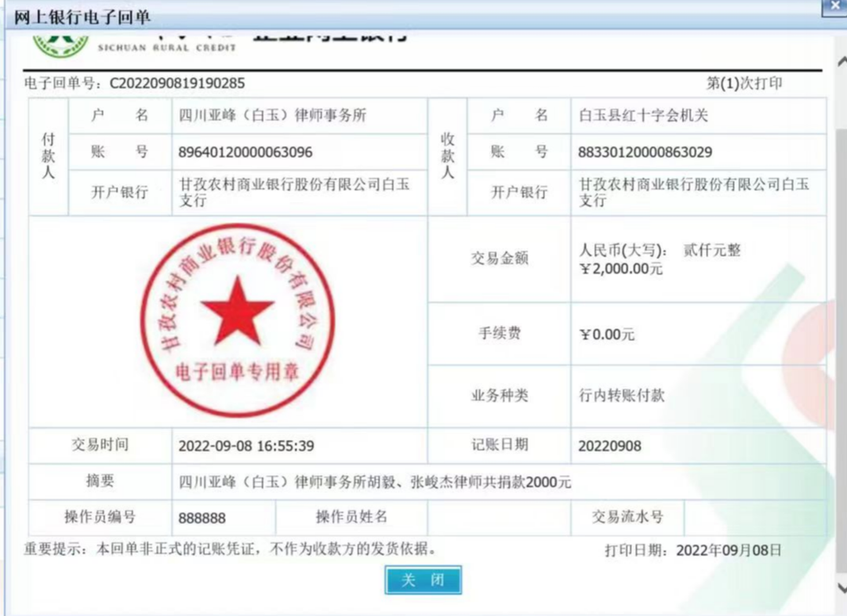Click the 收款人 column header
The width and height of the screenshot is (847, 616).
(x=447, y=157)
